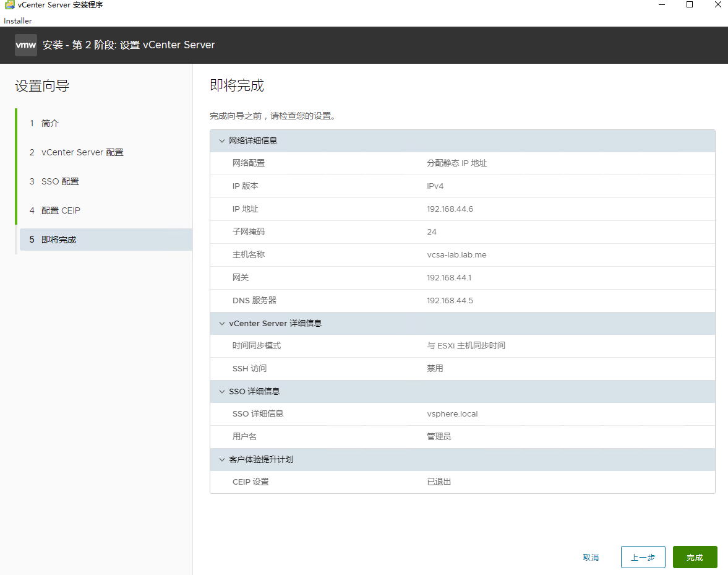
Task: Click the IP 版本 label
Action: click(x=245, y=186)
